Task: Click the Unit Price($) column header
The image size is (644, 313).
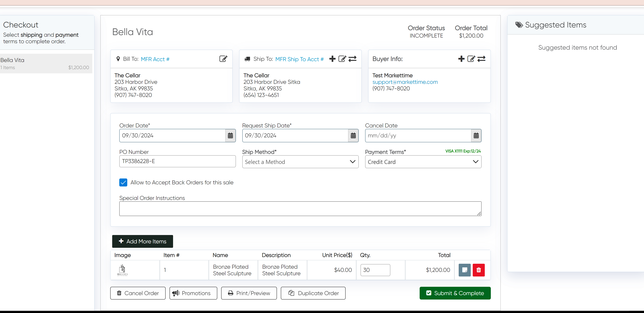Action: pyautogui.click(x=337, y=255)
